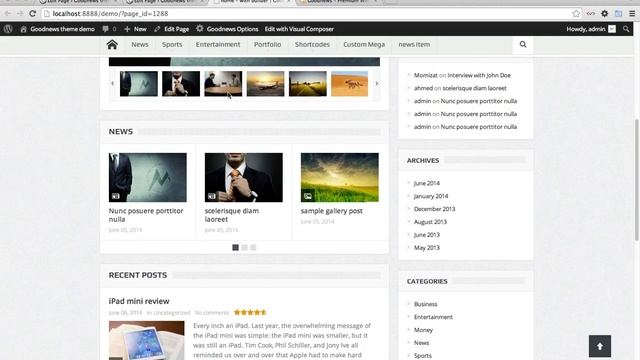Screen dimensions: 640x360
Task: Open the June 2014 archive
Action: pyautogui.click(x=427, y=183)
